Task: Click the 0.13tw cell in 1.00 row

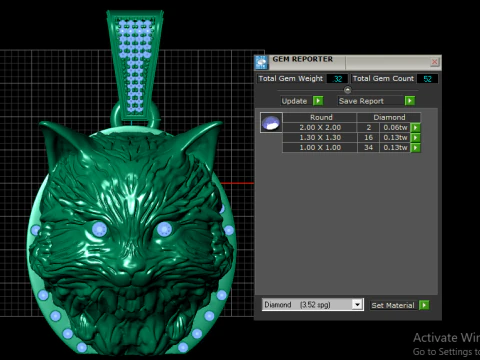Action: pos(395,148)
